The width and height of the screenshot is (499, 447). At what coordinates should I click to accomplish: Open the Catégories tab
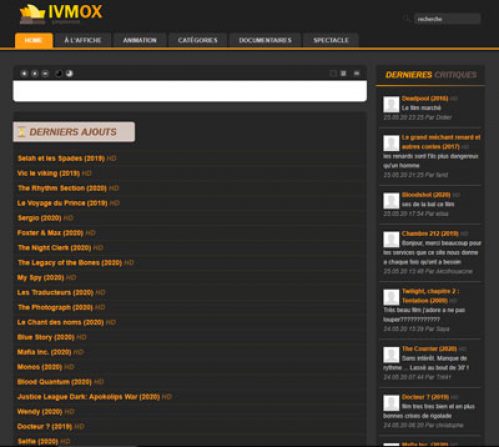point(198,41)
